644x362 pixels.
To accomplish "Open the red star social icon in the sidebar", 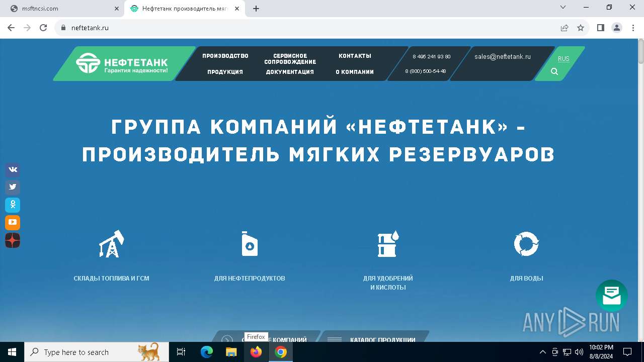I will [x=13, y=240].
